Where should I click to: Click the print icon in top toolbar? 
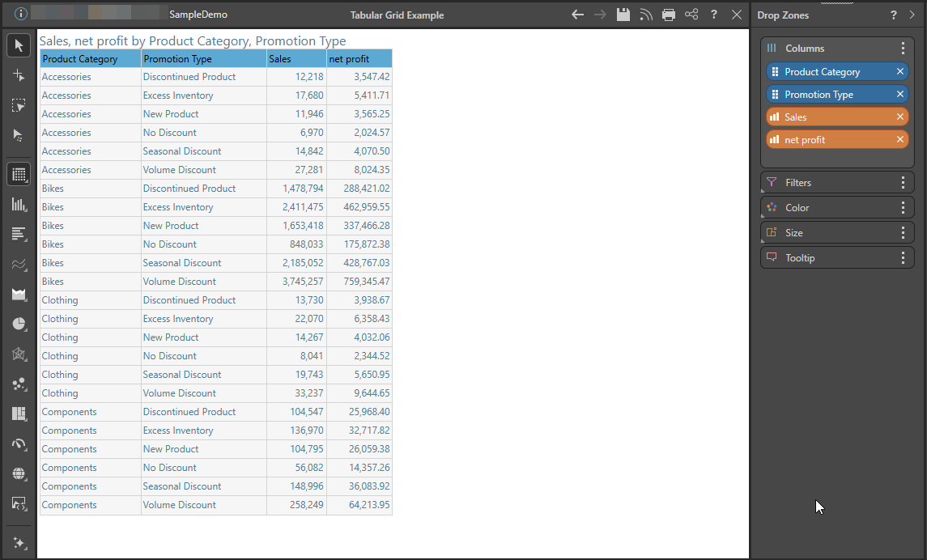669,15
